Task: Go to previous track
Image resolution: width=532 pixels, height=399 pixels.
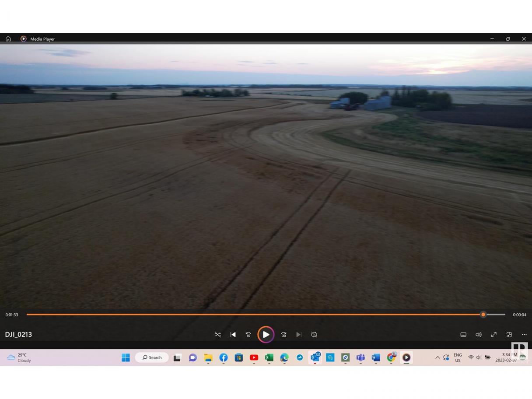Action: pyautogui.click(x=233, y=335)
